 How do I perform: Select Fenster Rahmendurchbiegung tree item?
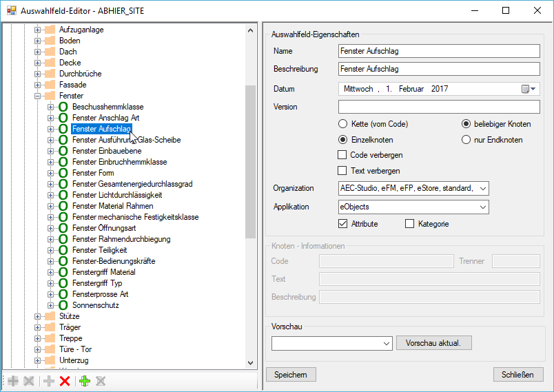(121, 239)
